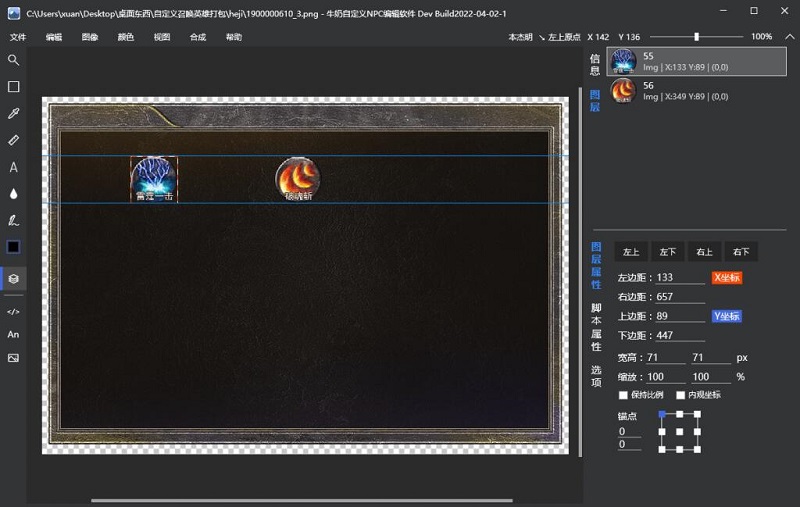Open the 左上原点 origin selector
Screen dimensions: 800x507
click(x=565, y=37)
